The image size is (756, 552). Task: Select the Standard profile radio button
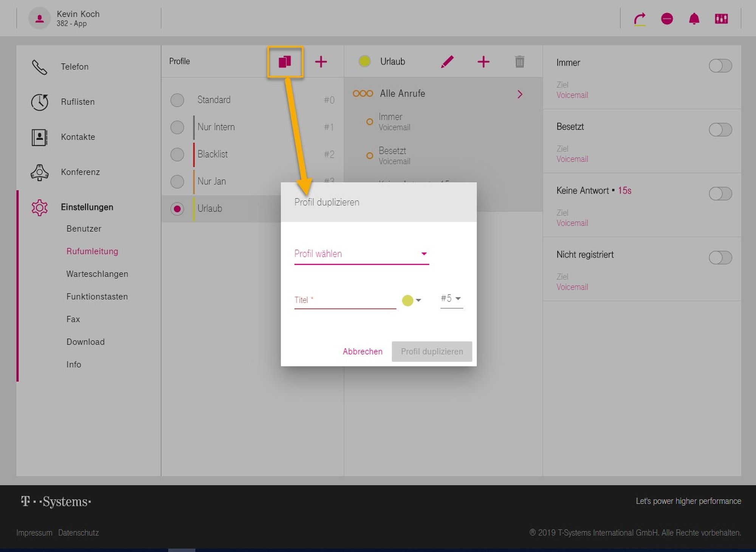click(177, 100)
